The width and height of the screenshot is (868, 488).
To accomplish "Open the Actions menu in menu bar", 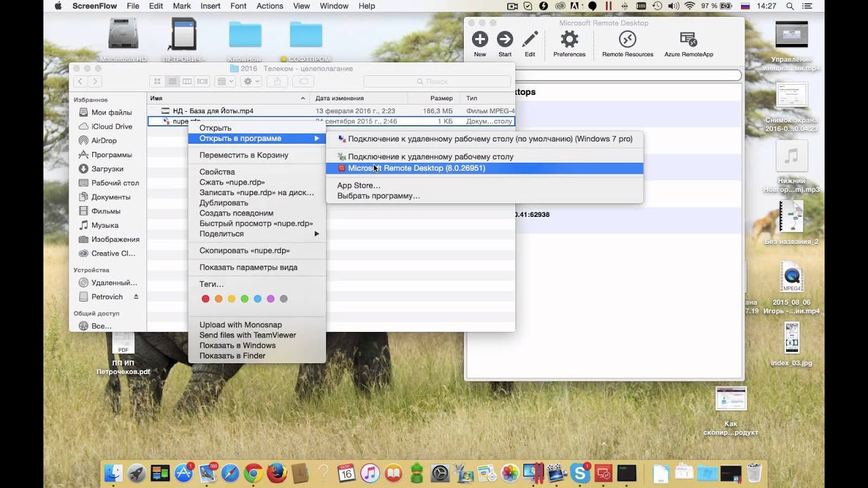I will tap(270, 6).
